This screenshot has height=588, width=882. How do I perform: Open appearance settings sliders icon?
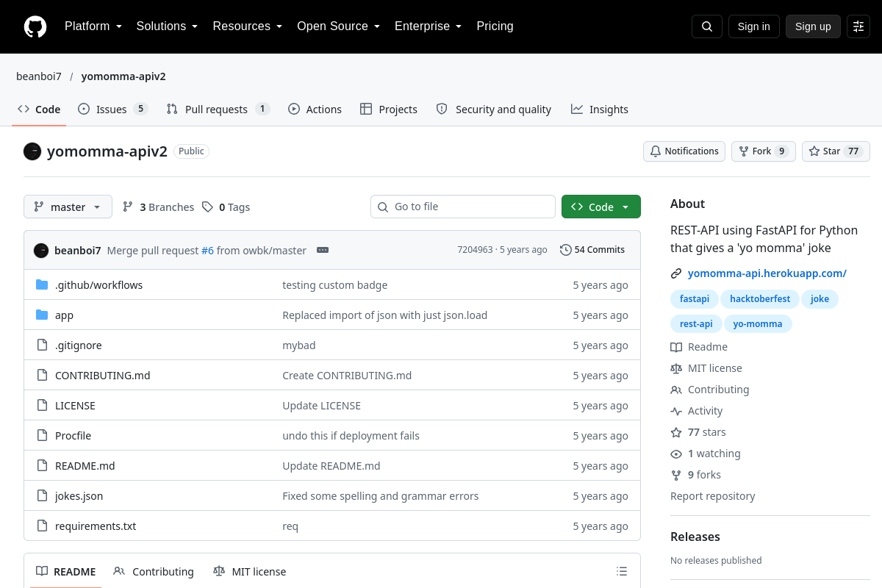pyautogui.click(x=858, y=26)
